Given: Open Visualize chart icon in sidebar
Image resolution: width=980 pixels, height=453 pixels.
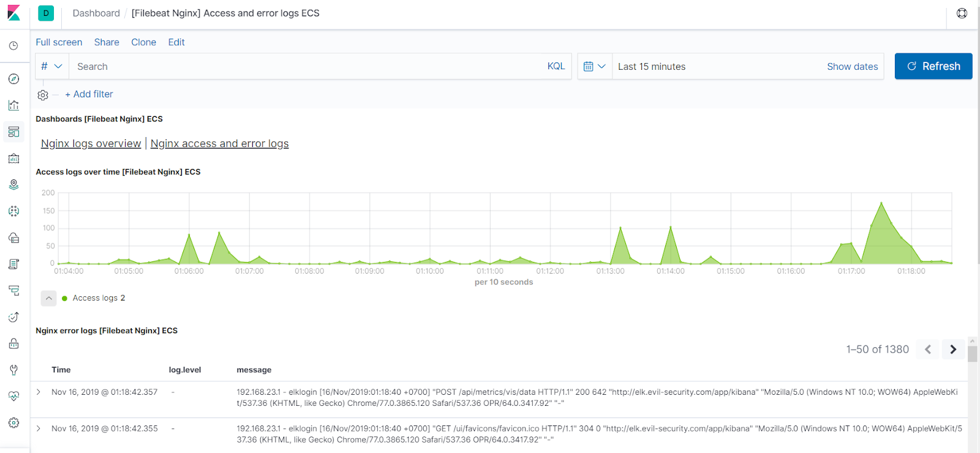Looking at the screenshot, I should (13, 105).
